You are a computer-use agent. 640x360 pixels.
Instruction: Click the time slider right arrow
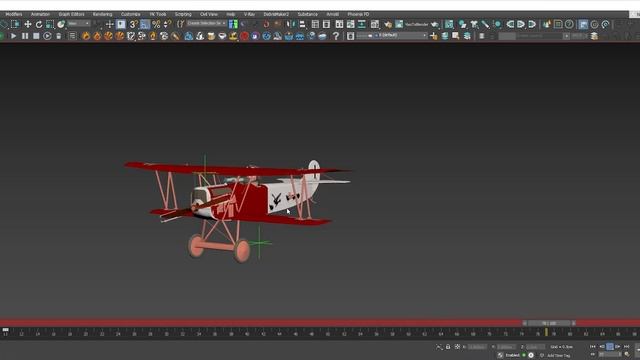click(573, 323)
